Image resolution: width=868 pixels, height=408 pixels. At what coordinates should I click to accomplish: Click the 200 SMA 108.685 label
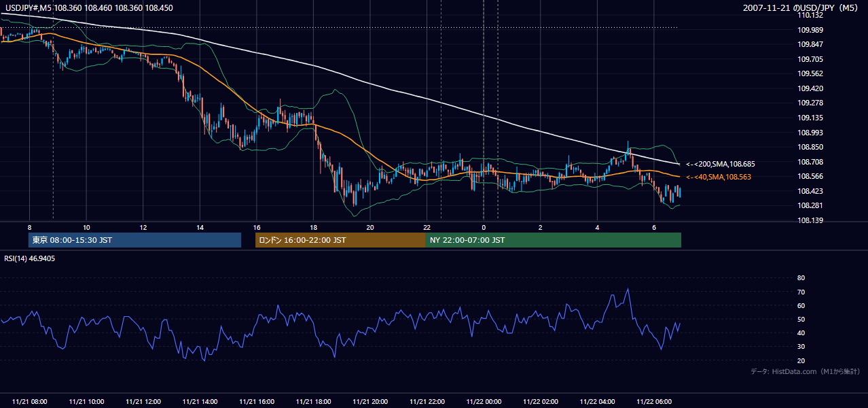click(x=720, y=164)
